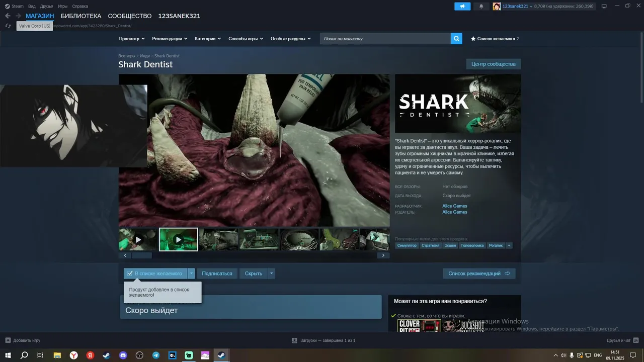The image size is (644, 362).
Task: Expand the 123sanek321 account dropdown
Action: (531, 6)
